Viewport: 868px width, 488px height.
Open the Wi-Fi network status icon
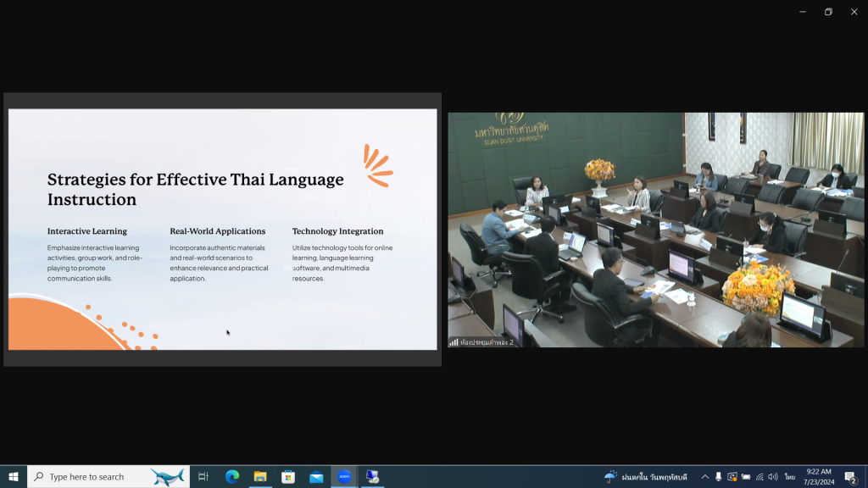759,477
